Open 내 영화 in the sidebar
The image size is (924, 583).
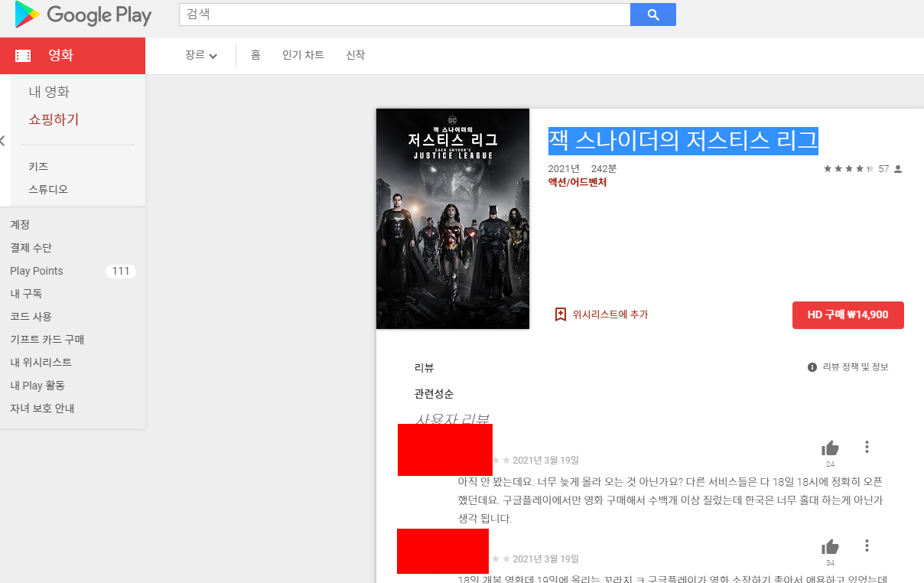pyautogui.click(x=49, y=92)
